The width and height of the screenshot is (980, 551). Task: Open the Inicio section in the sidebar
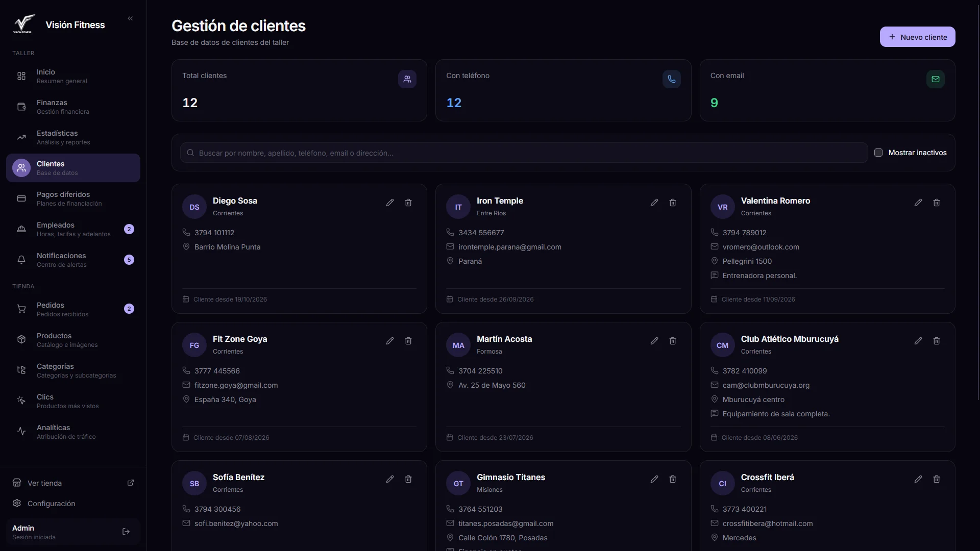(73, 76)
